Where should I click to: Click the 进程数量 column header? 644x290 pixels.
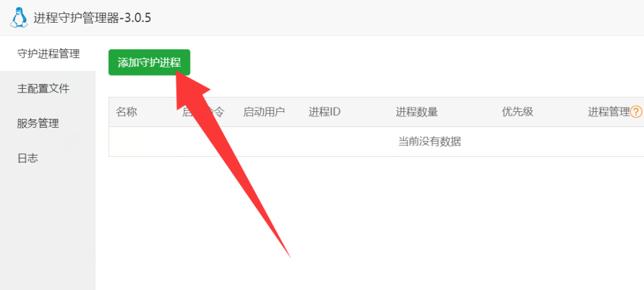tap(417, 112)
